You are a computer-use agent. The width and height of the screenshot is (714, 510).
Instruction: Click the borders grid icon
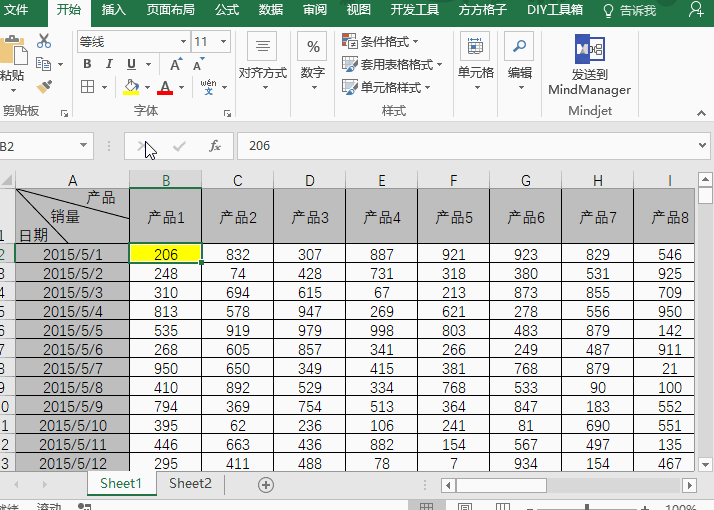point(86,87)
